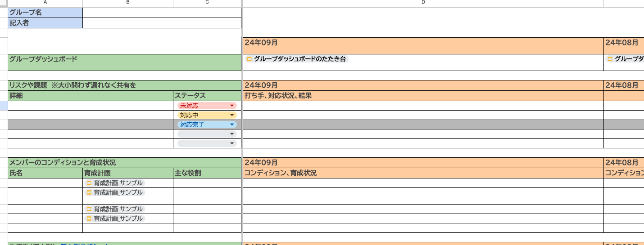
Task: Select the ステータス header cell
Action: [207, 96]
